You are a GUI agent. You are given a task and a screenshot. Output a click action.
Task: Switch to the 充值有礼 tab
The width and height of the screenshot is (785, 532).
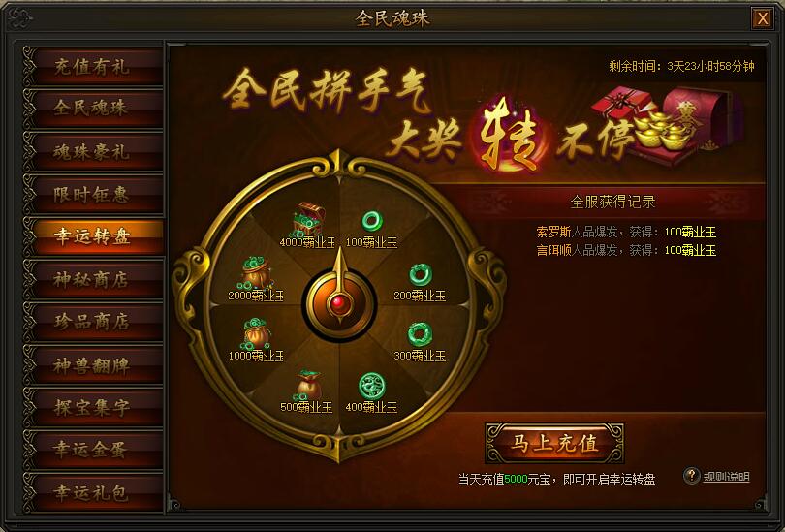click(93, 66)
